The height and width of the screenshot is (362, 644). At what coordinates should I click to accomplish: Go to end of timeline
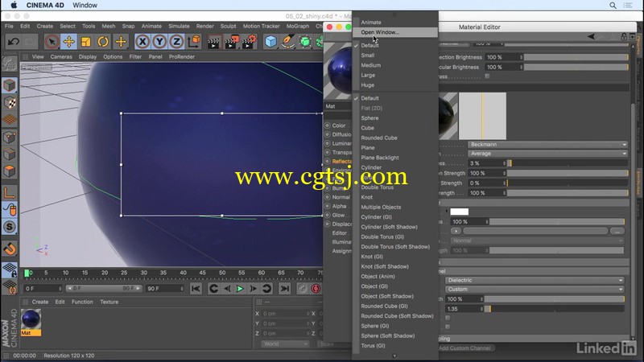[x=284, y=289]
